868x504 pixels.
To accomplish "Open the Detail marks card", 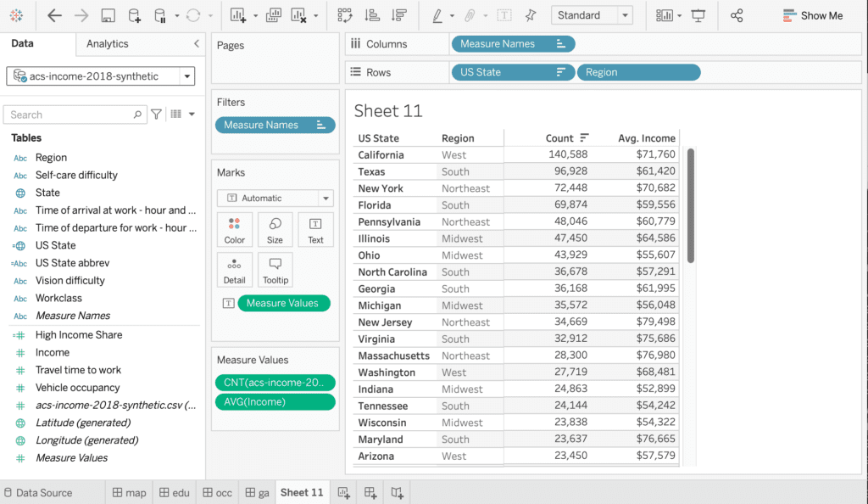I will pos(234,270).
